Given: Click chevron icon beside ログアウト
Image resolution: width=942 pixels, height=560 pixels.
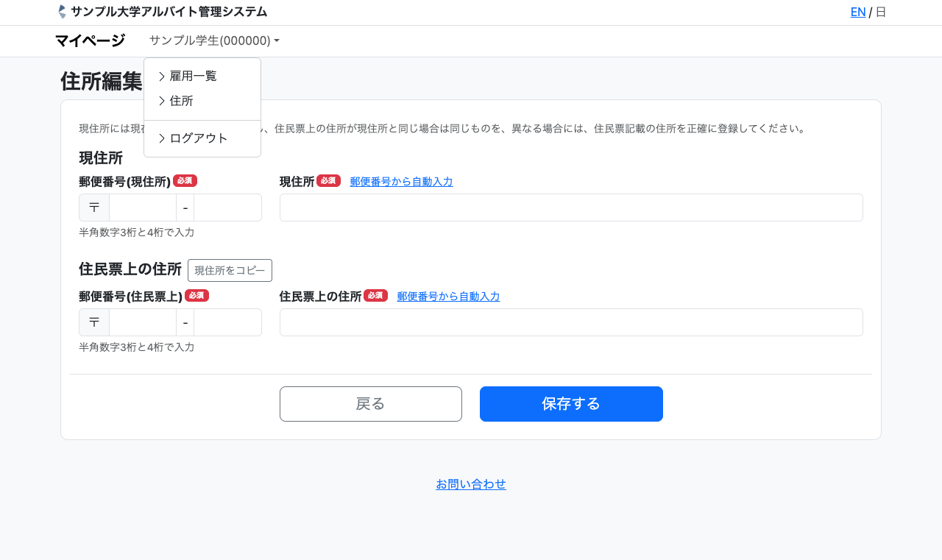Looking at the screenshot, I should 162,138.
